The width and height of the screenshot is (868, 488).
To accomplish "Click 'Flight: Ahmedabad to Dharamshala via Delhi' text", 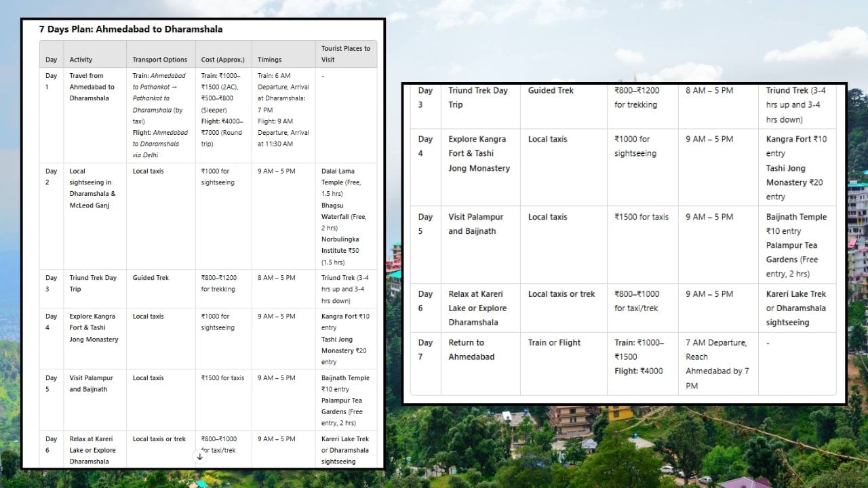I will (160, 144).
